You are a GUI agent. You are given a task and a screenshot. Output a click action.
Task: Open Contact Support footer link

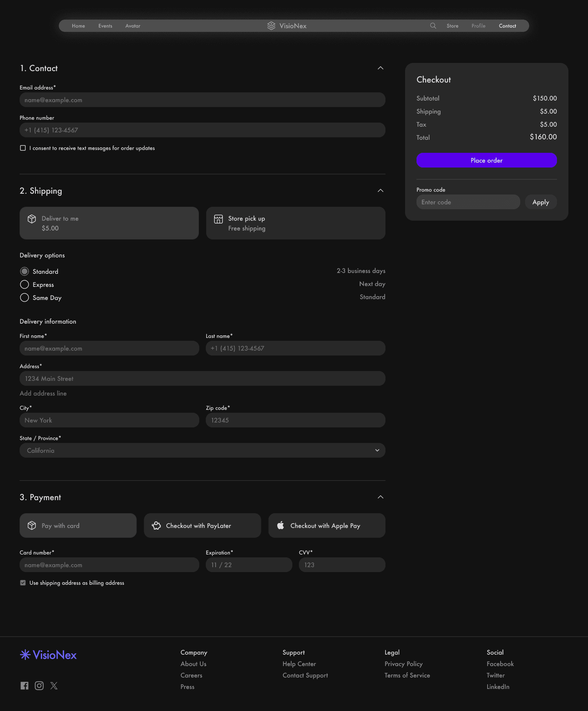coord(305,675)
